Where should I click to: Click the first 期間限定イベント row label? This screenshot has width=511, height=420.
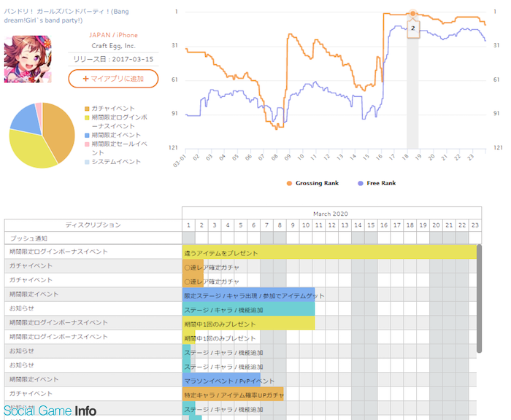(x=34, y=295)
